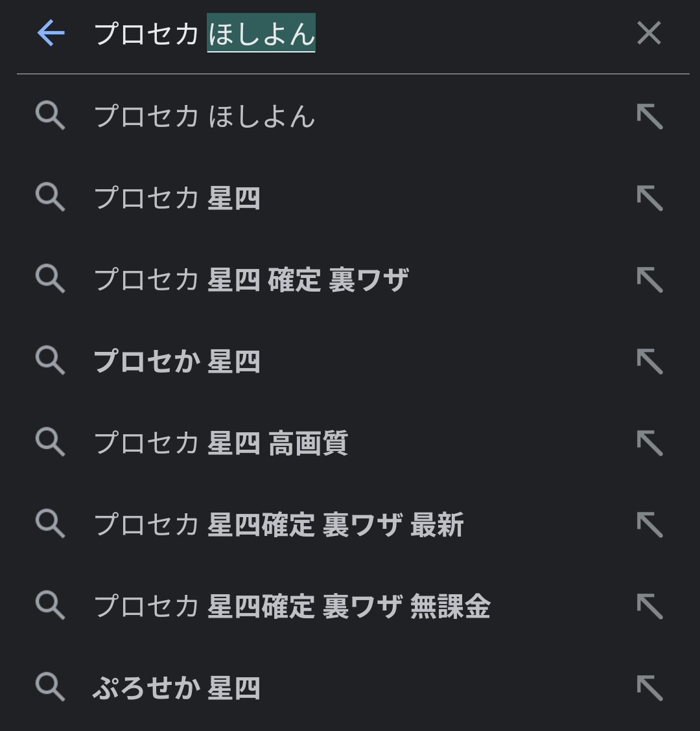Open suggestion プロセカ 星四 高画質

click(x=221, y=443)
